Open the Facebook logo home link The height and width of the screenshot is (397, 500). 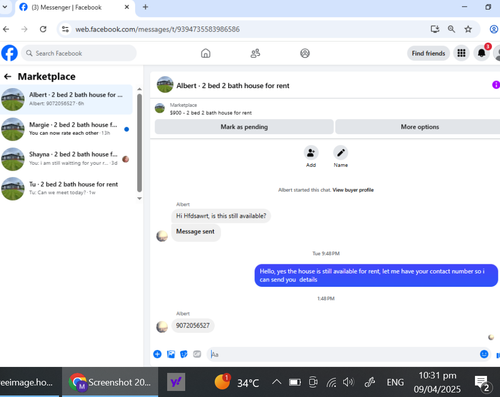(9, 53)
